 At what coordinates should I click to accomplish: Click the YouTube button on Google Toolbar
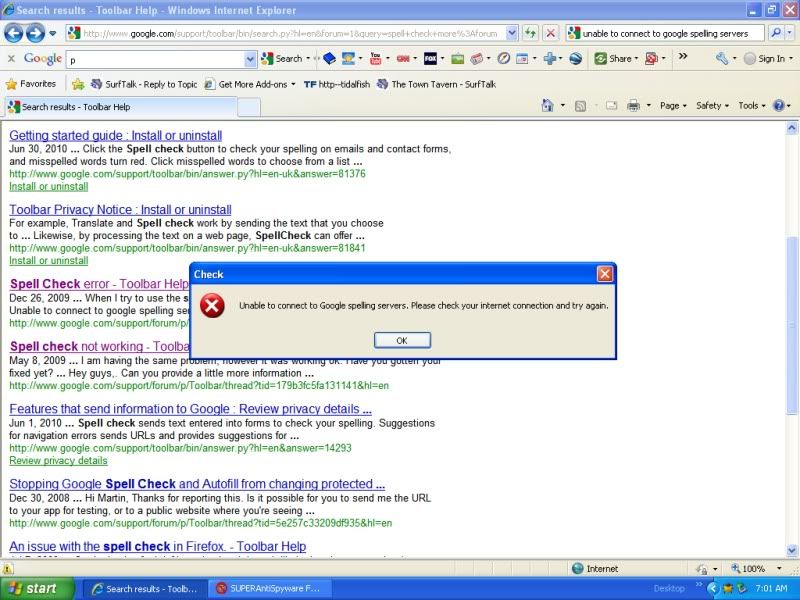click(x=376, y=59)
